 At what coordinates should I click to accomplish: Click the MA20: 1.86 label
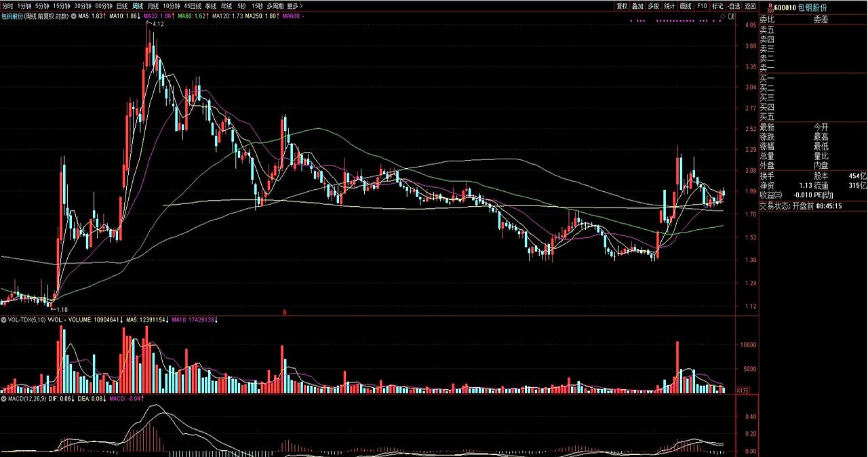[x=159, y=15]
